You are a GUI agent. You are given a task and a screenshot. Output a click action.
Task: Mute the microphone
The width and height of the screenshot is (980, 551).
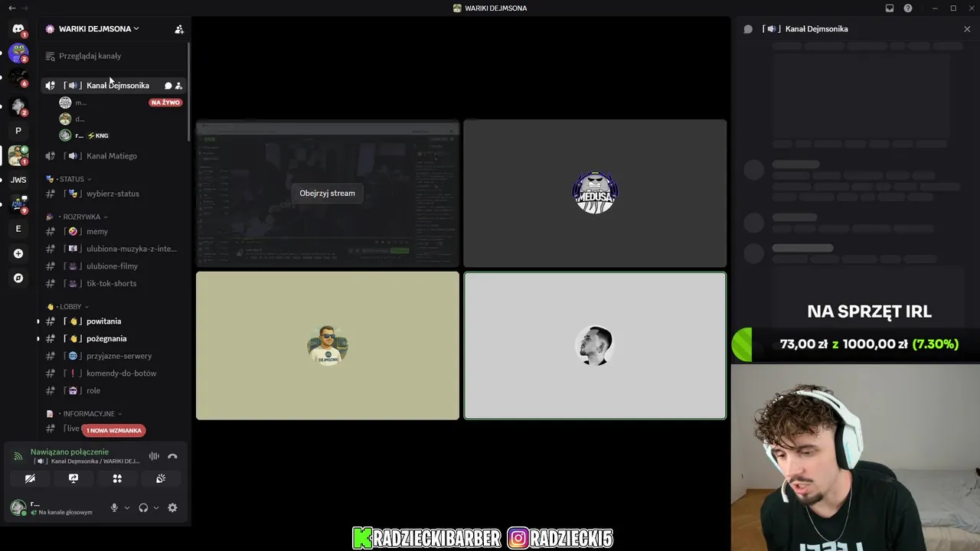114,507
